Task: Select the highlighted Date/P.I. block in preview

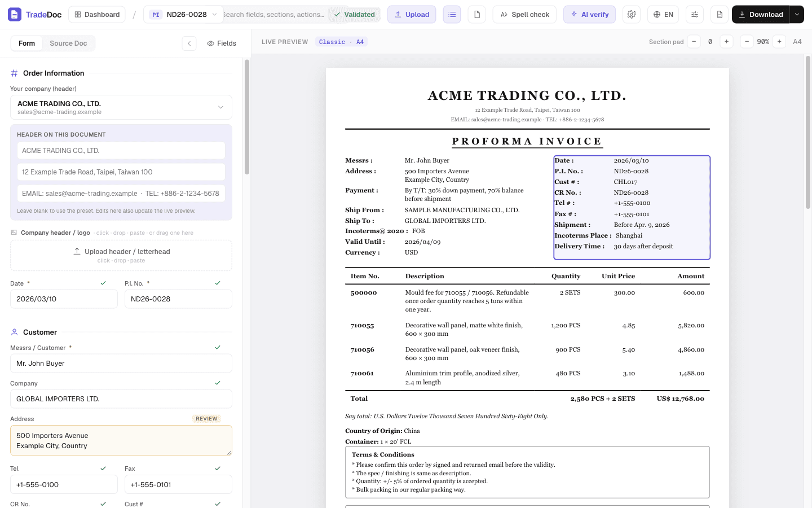Action: (632, 207)
